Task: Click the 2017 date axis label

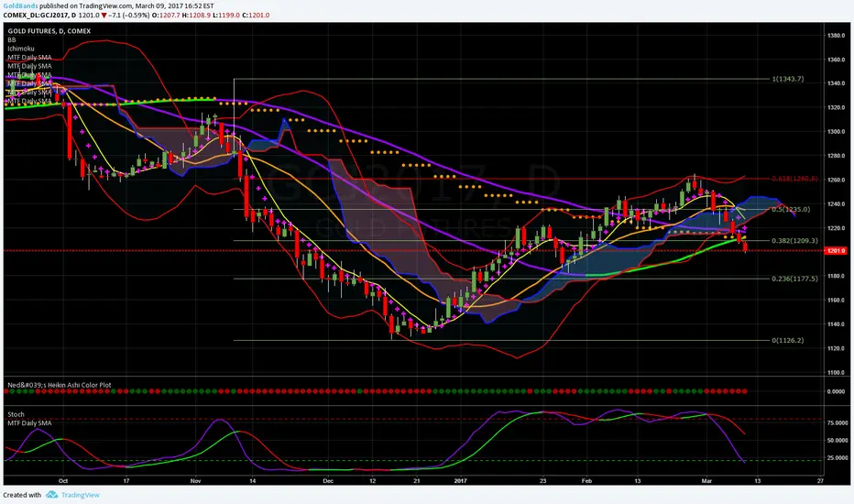Action: point(461,481)
